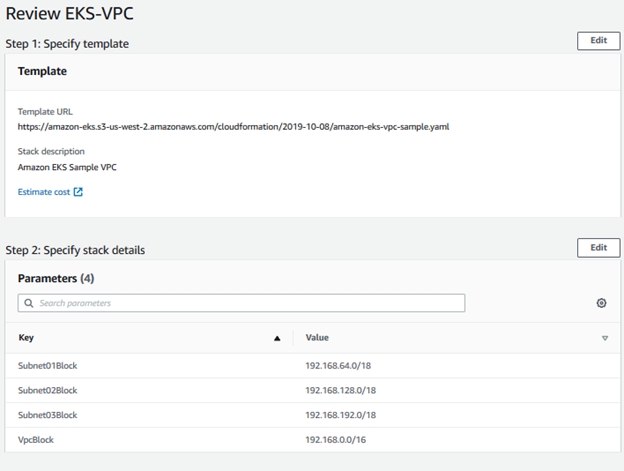Select the Subnet02Block parameter row

(x=47, y=390)
